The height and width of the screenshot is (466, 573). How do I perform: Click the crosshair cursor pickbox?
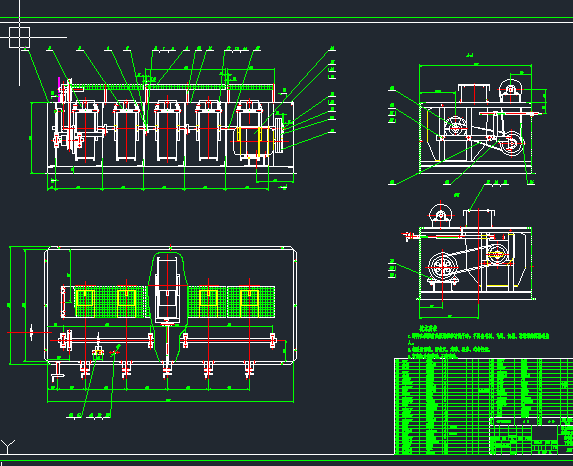click(x=19, y=37)
